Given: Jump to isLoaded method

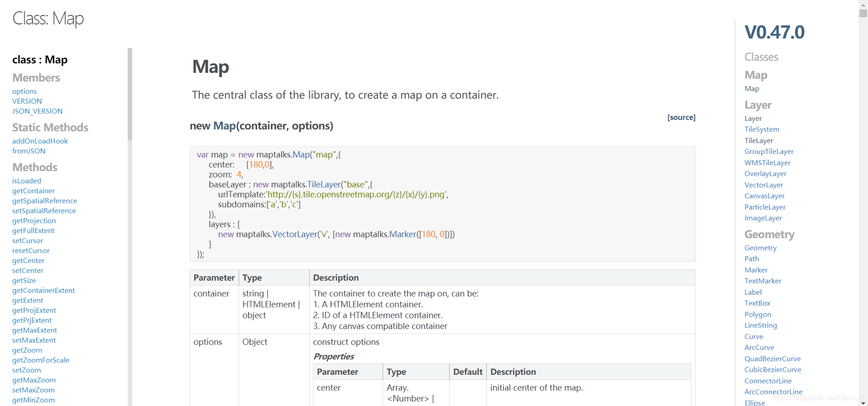Looking at the screenshot, I should [x=26, y=181].
